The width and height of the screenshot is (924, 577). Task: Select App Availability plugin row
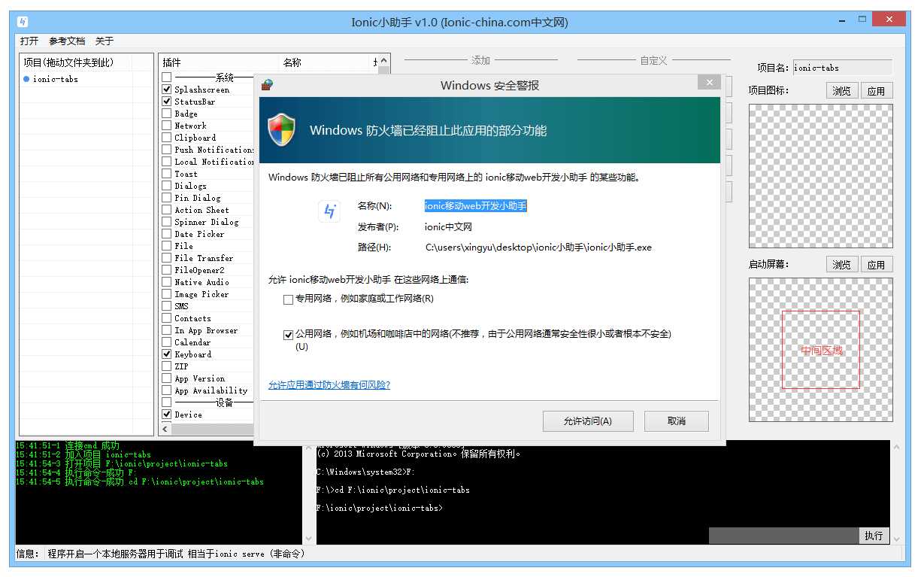[211, 390]
